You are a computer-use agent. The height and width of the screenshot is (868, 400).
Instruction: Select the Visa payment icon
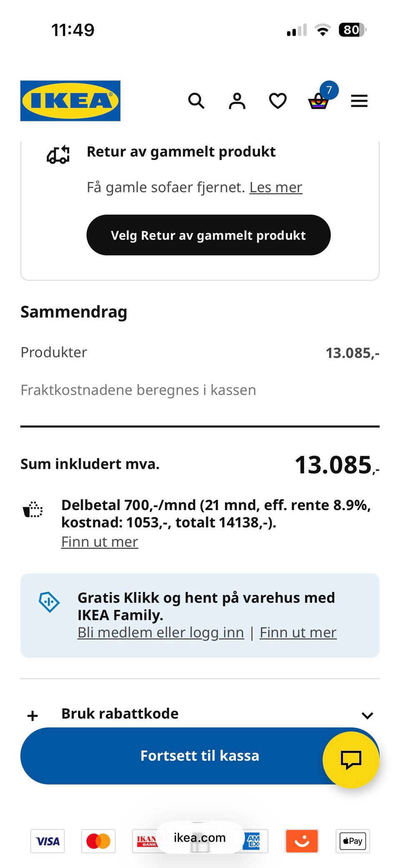click(47, 841)
